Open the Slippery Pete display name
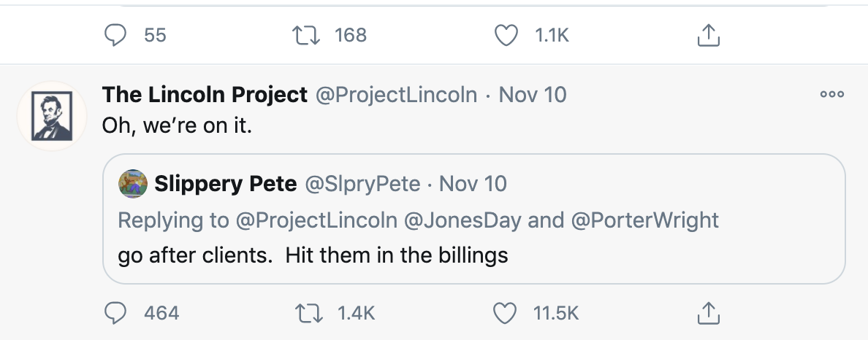The height and width of the screenshot is (340, 868). coord(225,184)
